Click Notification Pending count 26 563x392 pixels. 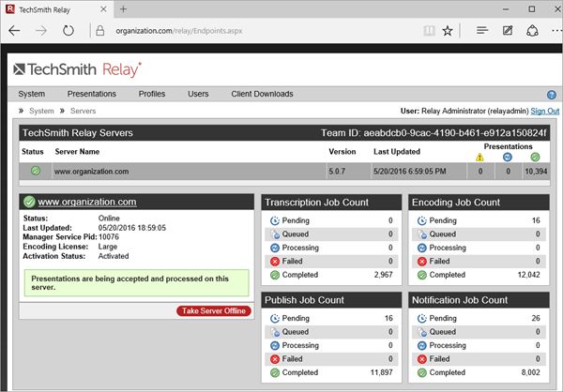536,319
